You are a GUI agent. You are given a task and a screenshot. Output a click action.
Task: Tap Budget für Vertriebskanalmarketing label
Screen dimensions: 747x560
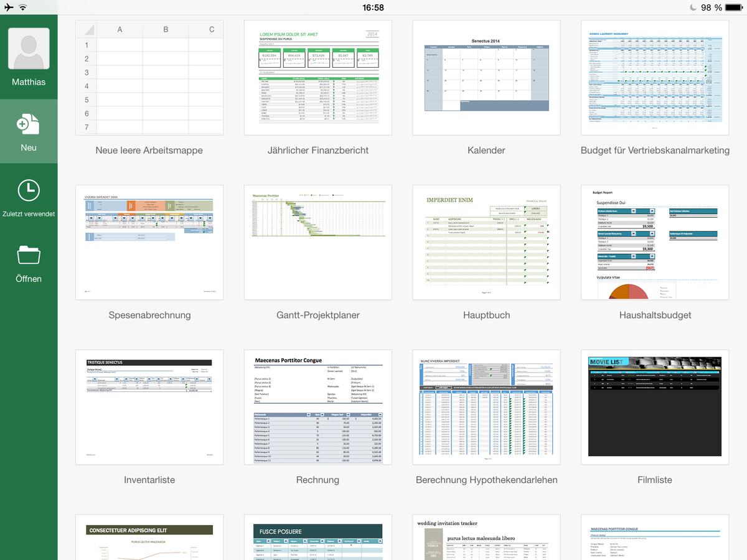pos(655,151)
